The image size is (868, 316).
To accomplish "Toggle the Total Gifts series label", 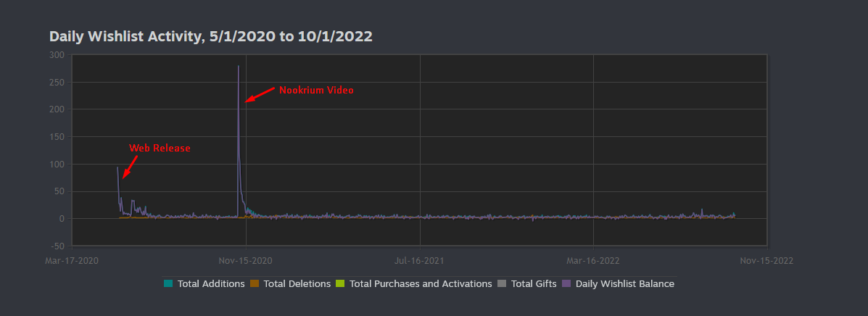I will tap(534, 284).
